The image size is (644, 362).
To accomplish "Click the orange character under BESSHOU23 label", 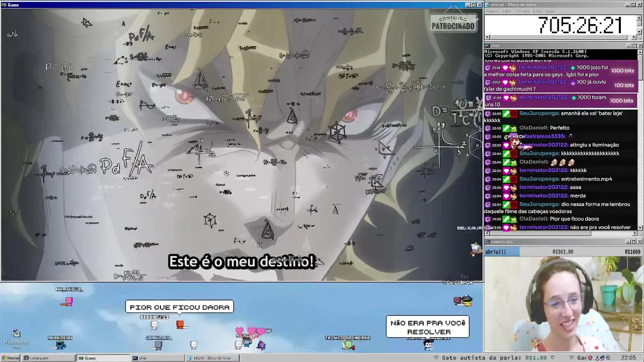I will pos(180,325).
